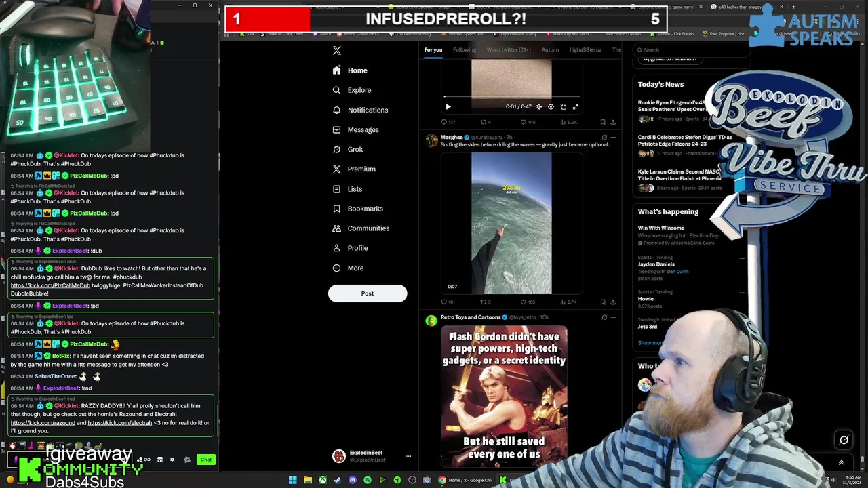Open the Jayden Daniels trend

[656, 264]
